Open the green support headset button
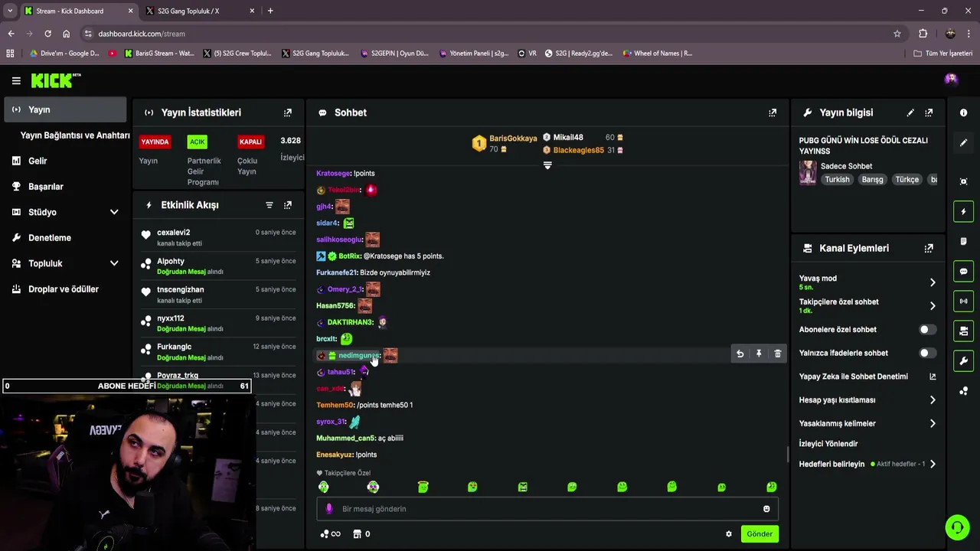 (x=957, y=527)
